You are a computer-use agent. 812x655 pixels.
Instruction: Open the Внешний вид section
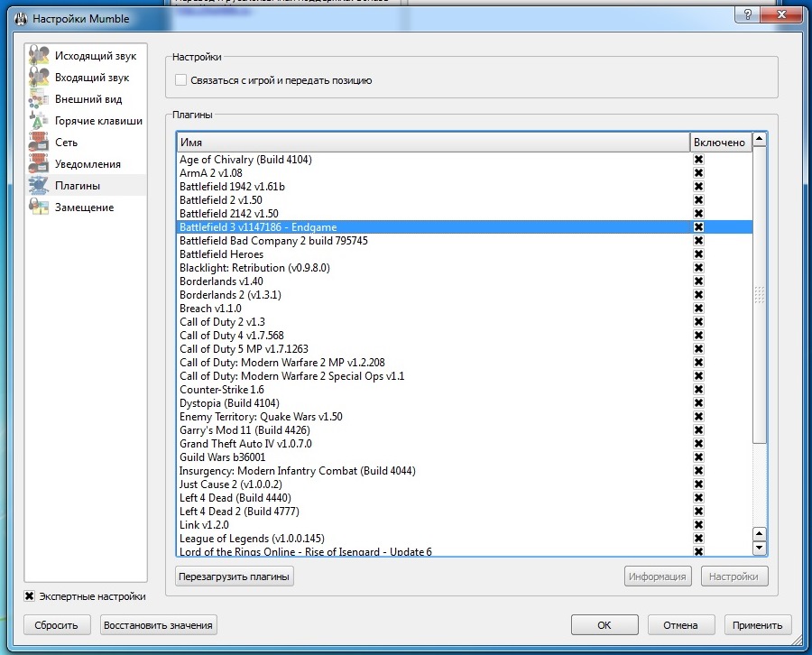point(88,99)
